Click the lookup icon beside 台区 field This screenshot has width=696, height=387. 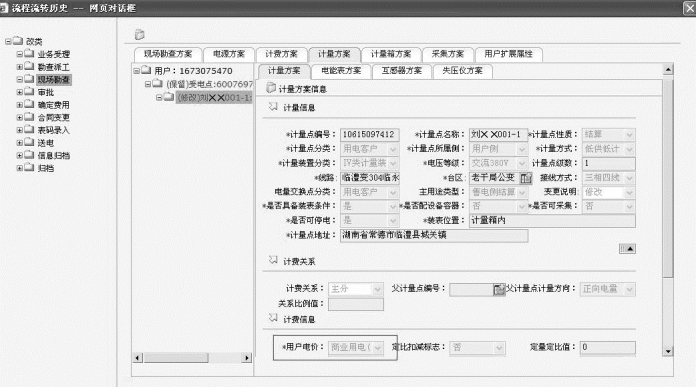tap(526, 178)
